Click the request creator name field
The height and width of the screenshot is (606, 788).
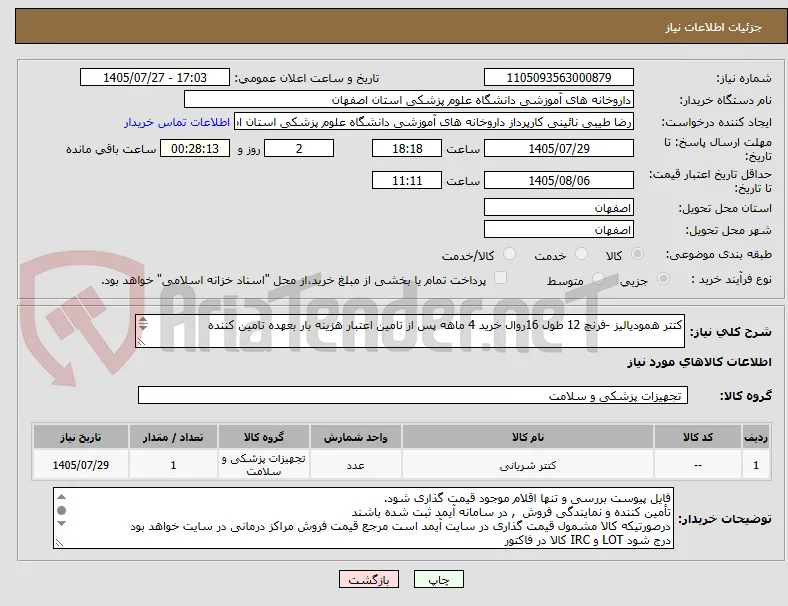[434, 122]
